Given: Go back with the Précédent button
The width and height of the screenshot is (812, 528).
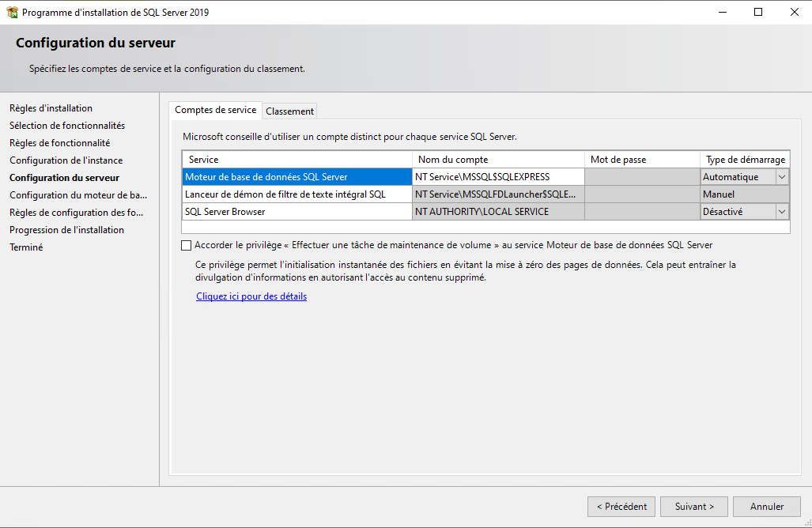Looking at the screenshot, I should [x=621, y=507].
